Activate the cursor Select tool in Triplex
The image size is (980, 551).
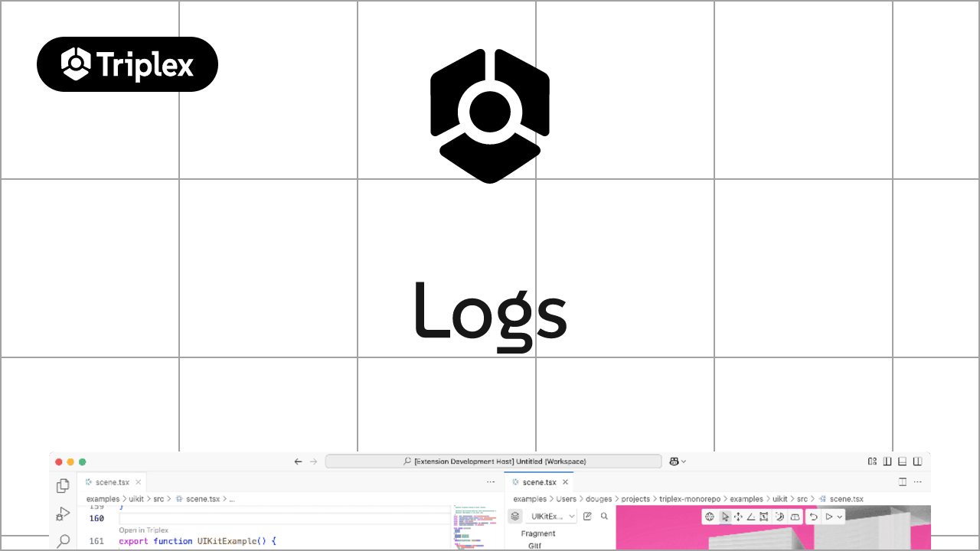pos(724,517)
